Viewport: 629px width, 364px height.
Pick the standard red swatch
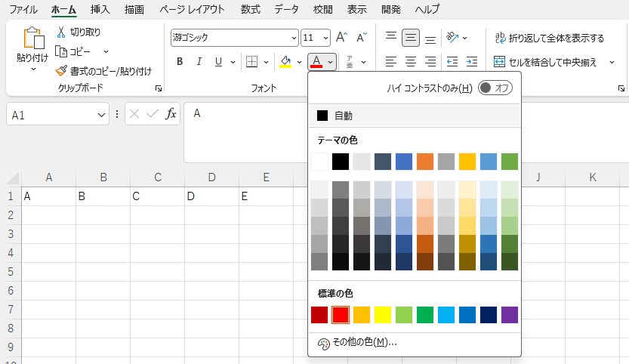[341, 315]
